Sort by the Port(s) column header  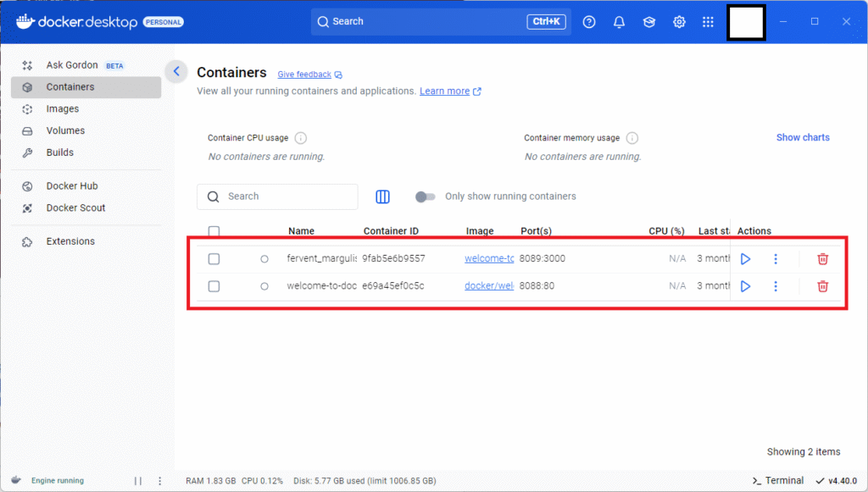click(x=536, y=231)
